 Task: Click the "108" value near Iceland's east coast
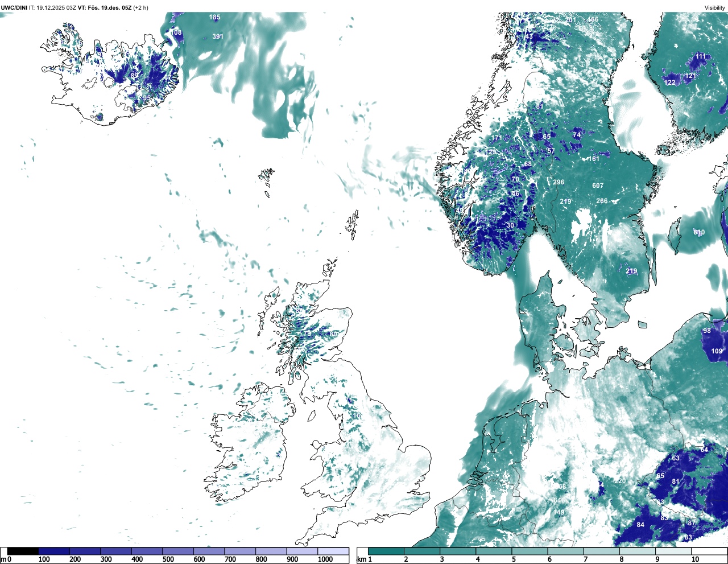(177, 32)
